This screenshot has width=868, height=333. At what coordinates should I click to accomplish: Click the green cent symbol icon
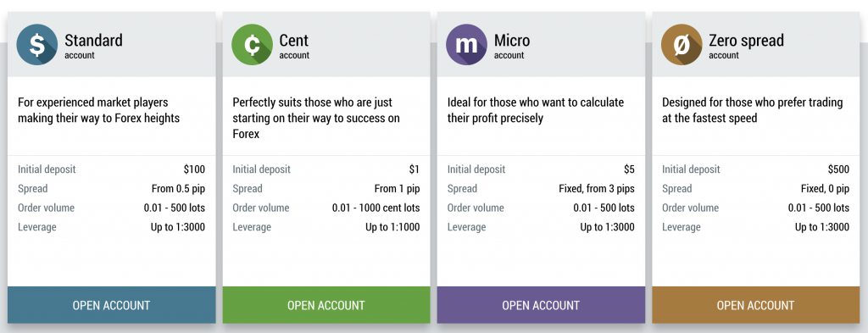[252, 45]
